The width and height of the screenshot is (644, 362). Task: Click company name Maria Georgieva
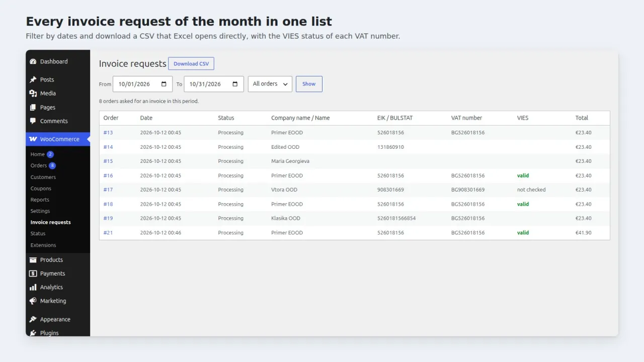[x=290, y=161]
